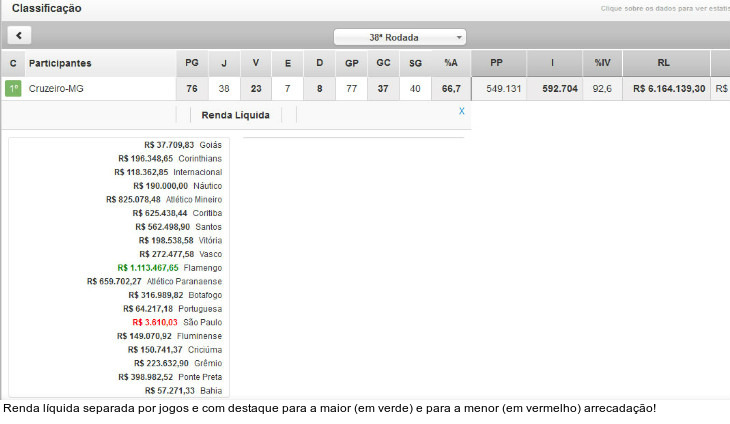The height and width of the screenshot is (424, 730).
Task: Select the Flamengo highest revenue entry
Action: (169, 268)
